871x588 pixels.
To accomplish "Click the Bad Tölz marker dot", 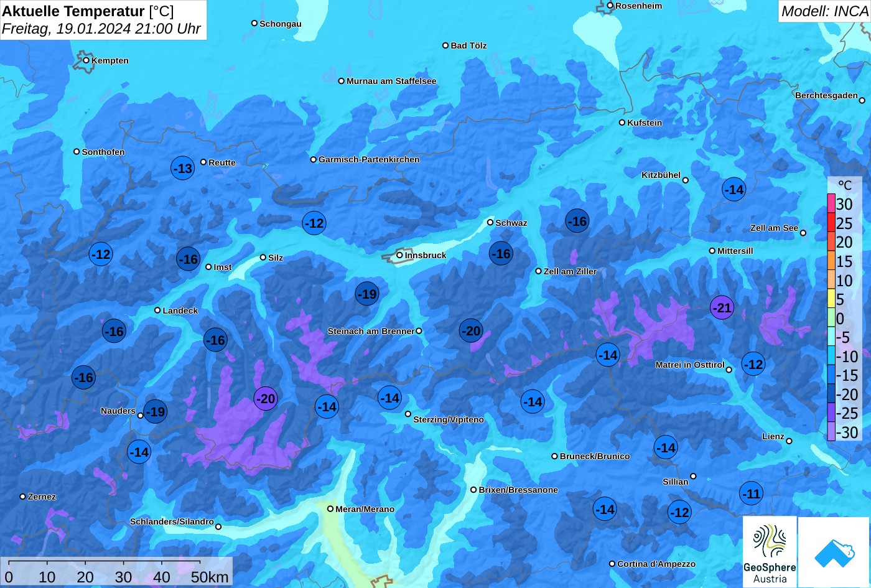I will pos(445,45).
